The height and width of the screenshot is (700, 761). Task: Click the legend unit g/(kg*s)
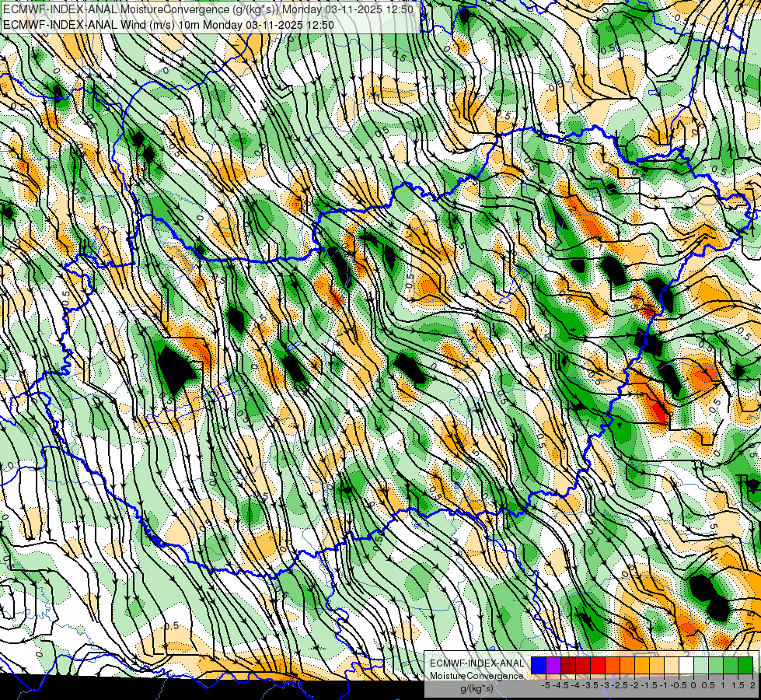point(476,689)
